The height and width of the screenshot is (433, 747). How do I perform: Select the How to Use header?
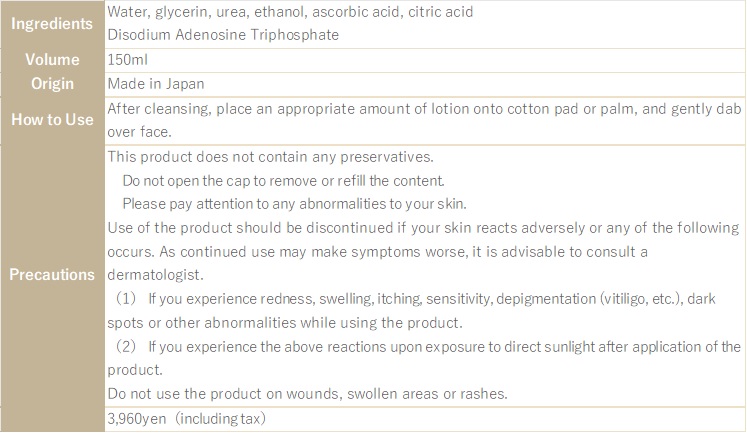coord(52,120)
